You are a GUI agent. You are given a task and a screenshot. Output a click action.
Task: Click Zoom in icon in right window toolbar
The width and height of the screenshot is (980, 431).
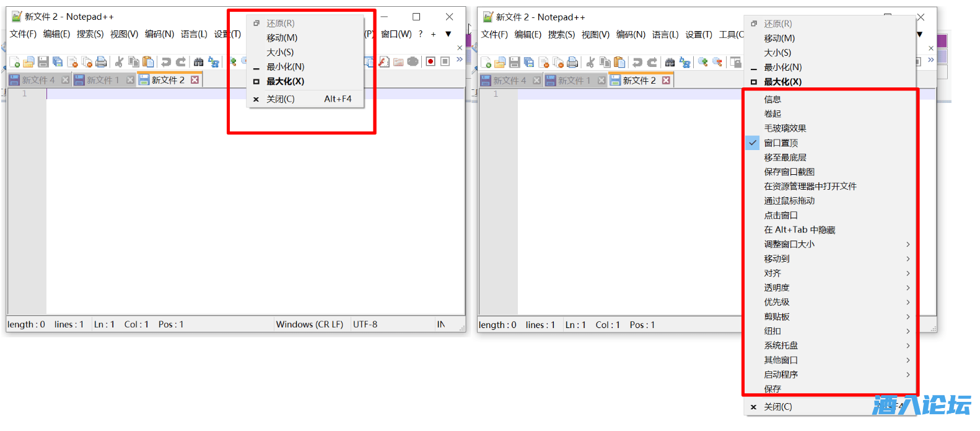(x=703, y=63)
